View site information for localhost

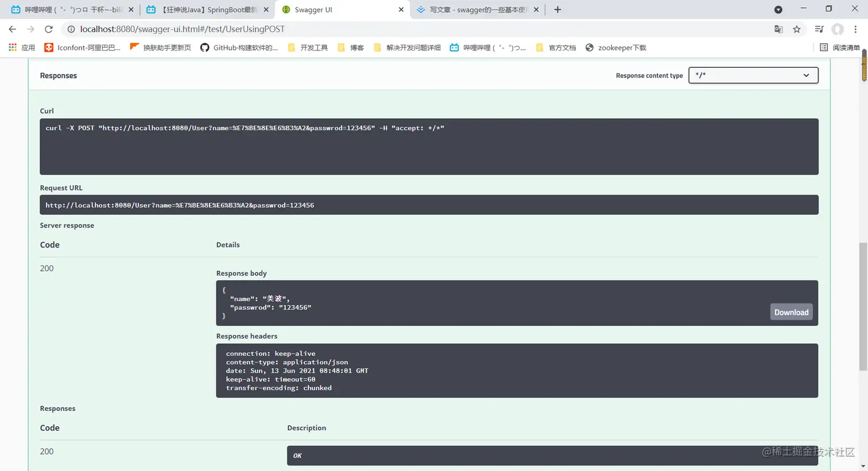[71, 29]
